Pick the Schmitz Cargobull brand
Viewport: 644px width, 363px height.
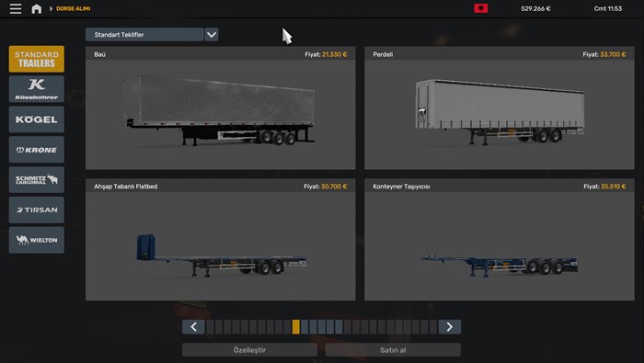[37, 179]
